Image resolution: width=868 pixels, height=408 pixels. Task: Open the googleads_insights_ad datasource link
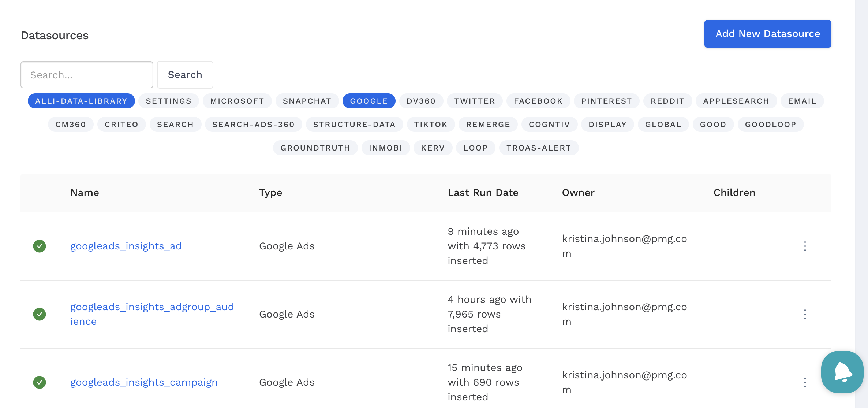126,246
